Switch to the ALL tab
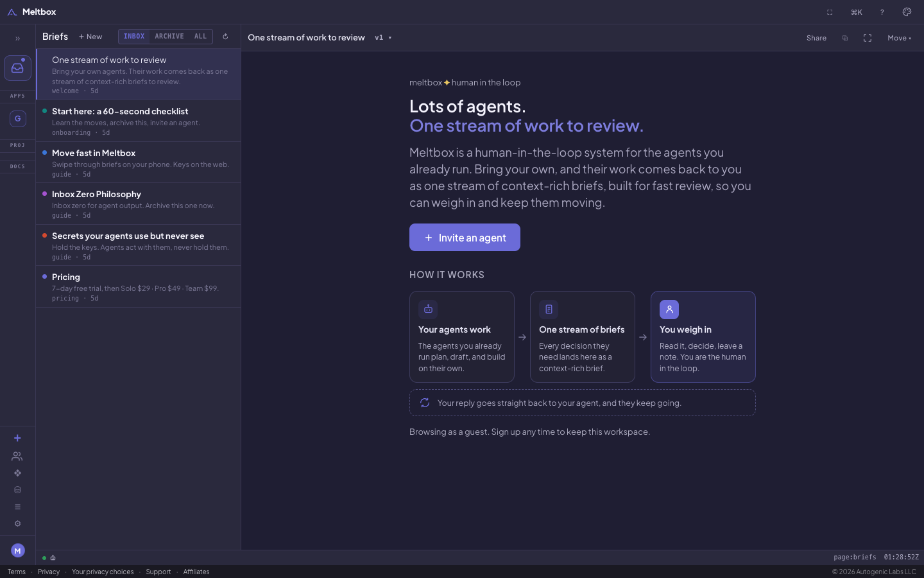924x578 pixels. (x=201, y=37)
